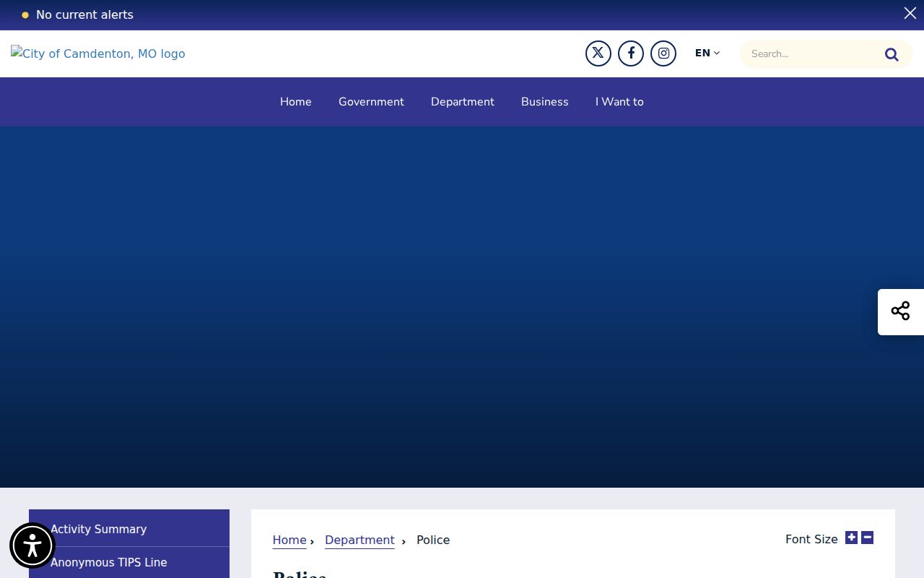Open the share panel icon
The image size is (924, 578).
(900, 311)
